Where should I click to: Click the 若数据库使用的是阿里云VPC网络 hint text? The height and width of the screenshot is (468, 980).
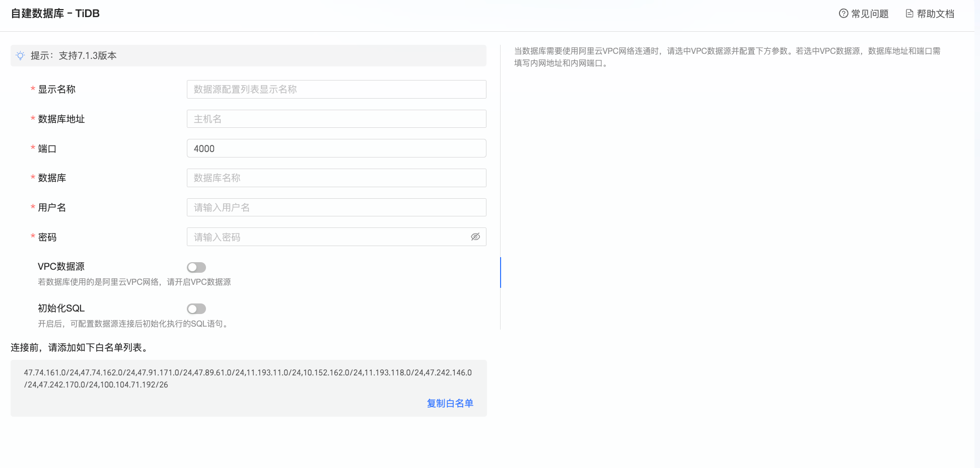(x=134, y=282)
